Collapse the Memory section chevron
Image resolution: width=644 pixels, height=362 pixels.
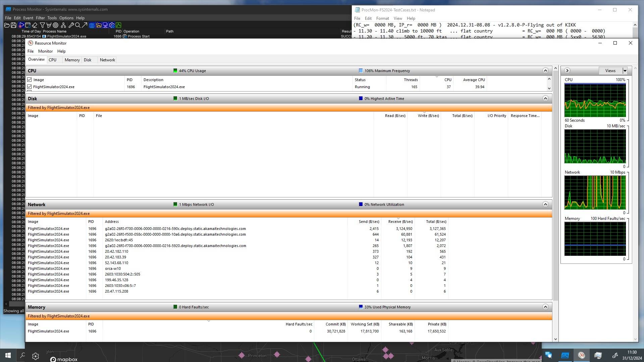(546, 307)
